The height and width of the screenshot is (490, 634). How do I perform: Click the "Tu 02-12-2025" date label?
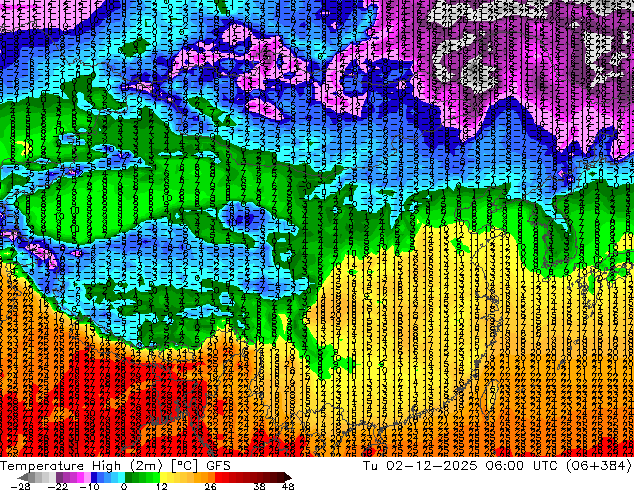click(420, 466)
